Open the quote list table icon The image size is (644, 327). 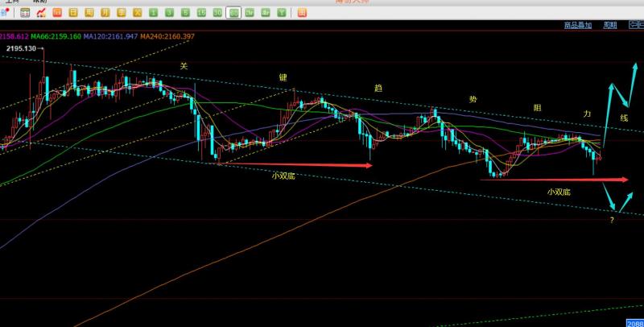(25, 13)
